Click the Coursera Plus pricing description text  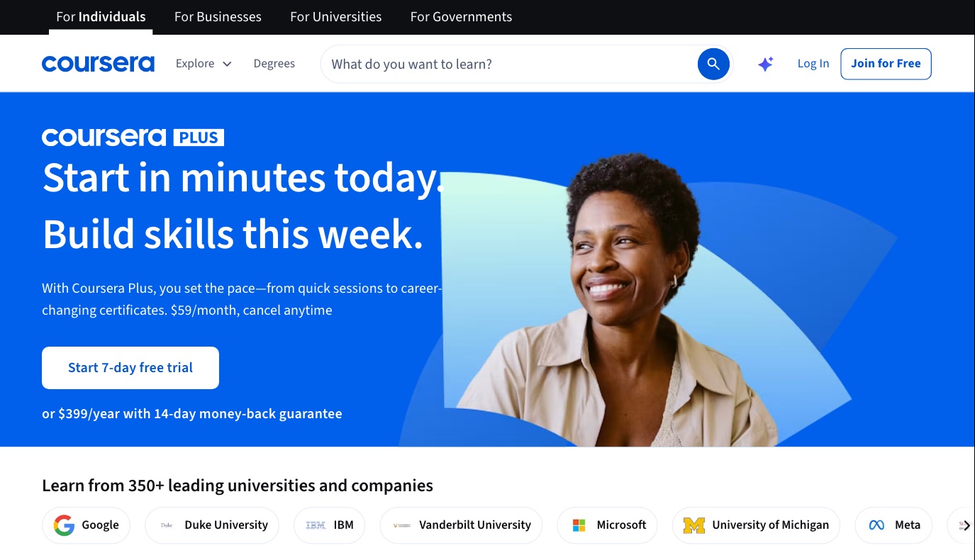pos(242,299)
